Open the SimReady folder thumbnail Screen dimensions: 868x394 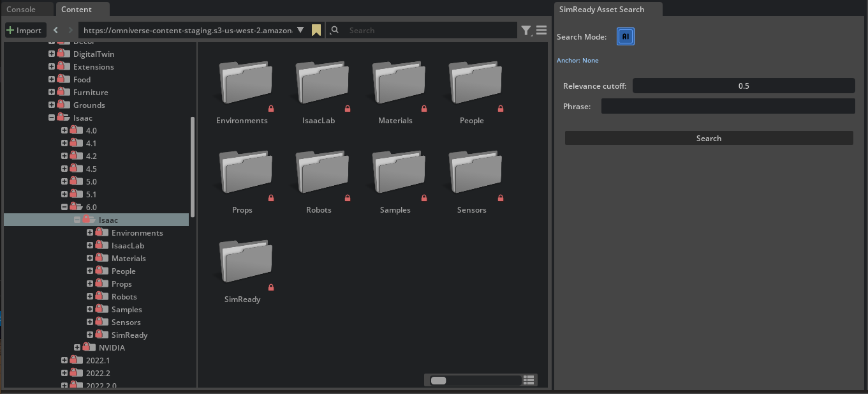tap(246, 262)
